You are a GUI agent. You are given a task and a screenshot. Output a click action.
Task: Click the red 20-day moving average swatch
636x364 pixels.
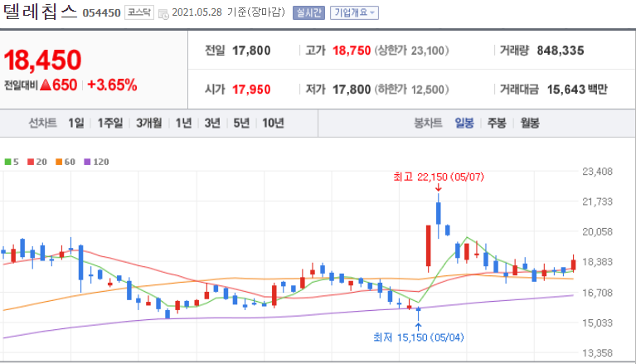[31, 162]
